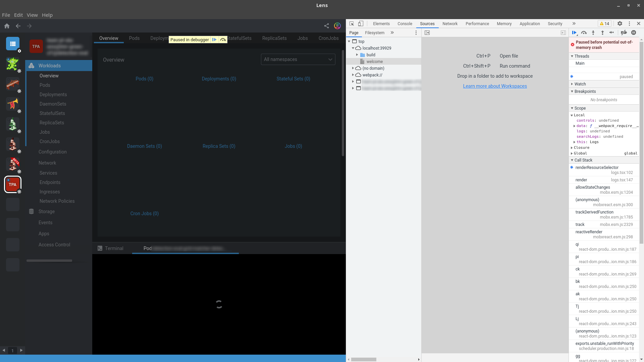Select the TPA cluster icon in Lens sidebar
This screenshot has width=644, height=362.
[12, 184]
